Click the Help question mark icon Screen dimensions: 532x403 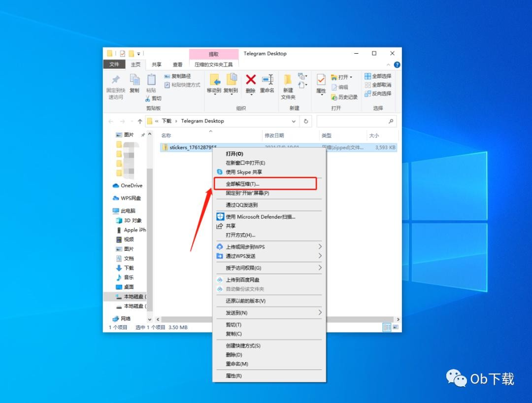397,65
